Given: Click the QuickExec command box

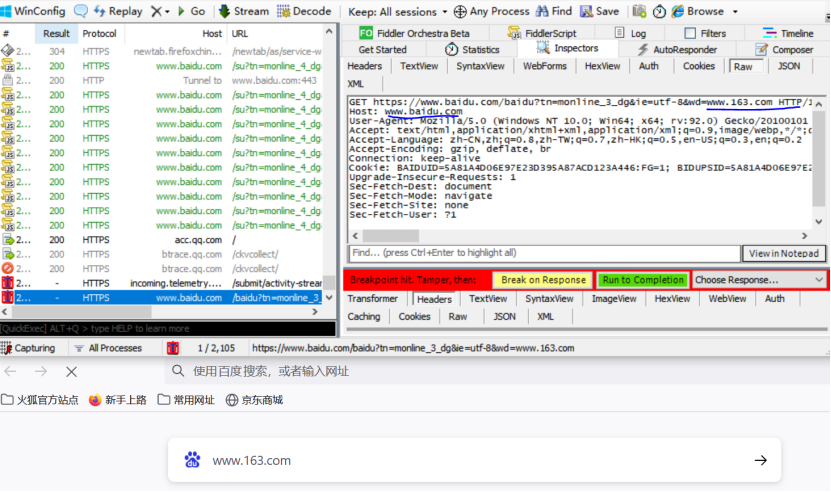Looking at the screenshot, I should 168,329.
